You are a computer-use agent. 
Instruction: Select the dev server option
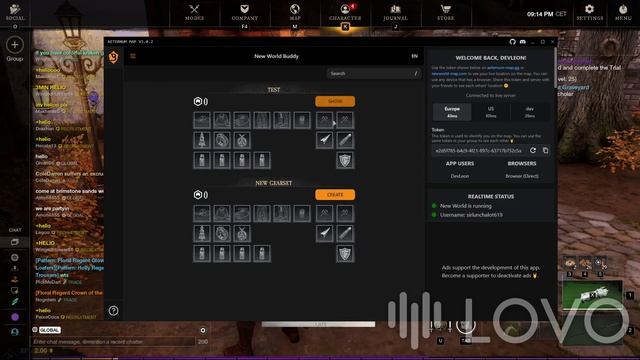click(529, 112)
